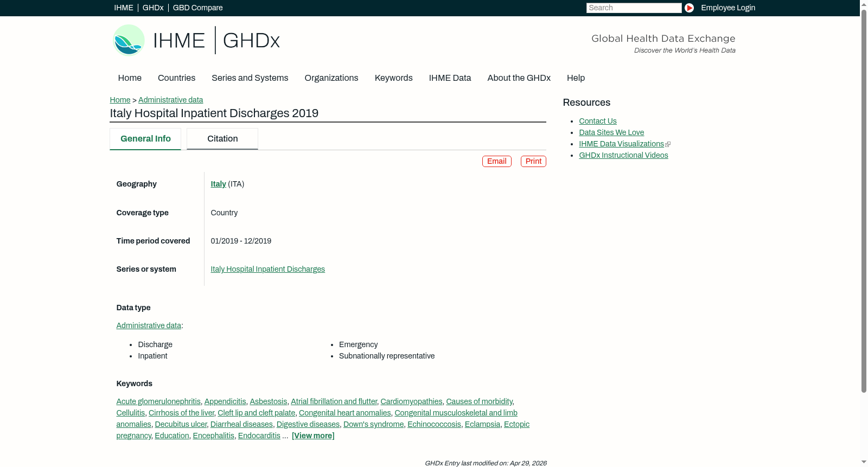Open GHDx link in top bar
The width and height of the screenshot is (868, 467).
point(153,8)
